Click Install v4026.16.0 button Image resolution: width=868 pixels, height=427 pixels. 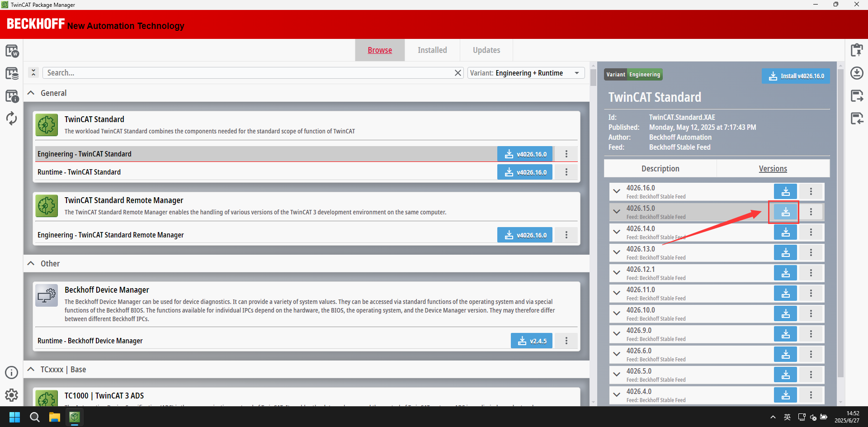796,76
